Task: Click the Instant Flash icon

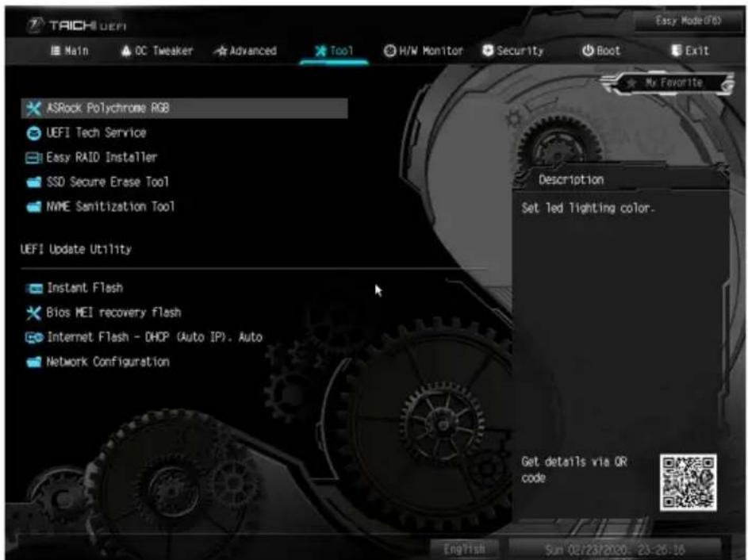Action: (34, 288)
